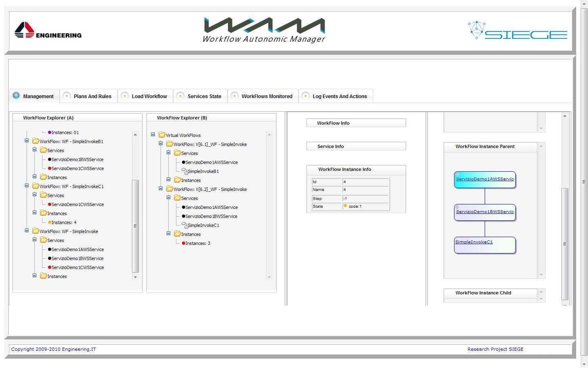Click the black service dot beside ServizioDemo1AWSService
Image resolution: width=588 pixels, height=368 pixels.
click(x=49, y=249)
